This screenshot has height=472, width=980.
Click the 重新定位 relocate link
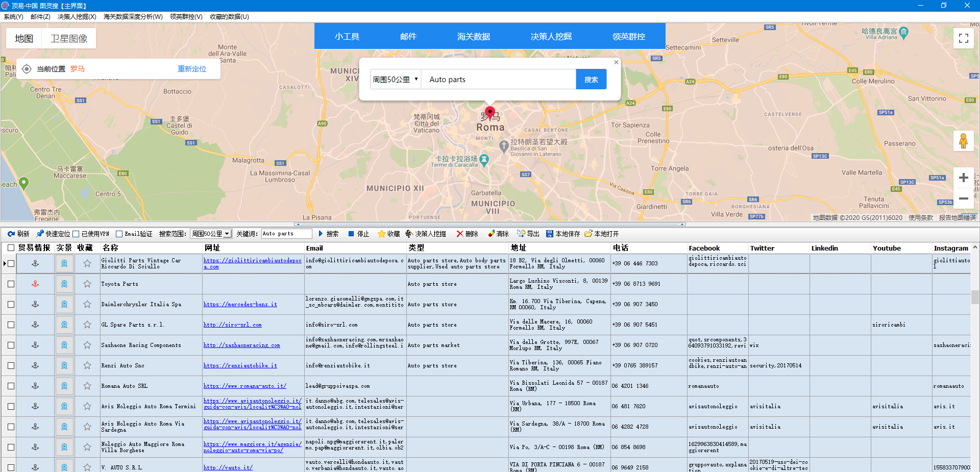(192, 69)
